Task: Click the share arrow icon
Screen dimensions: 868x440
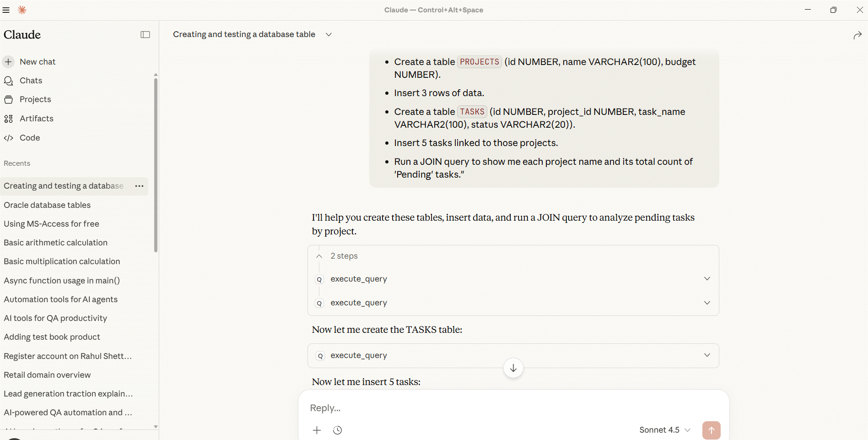Action: pyautogui.click(x=857, y=35)
